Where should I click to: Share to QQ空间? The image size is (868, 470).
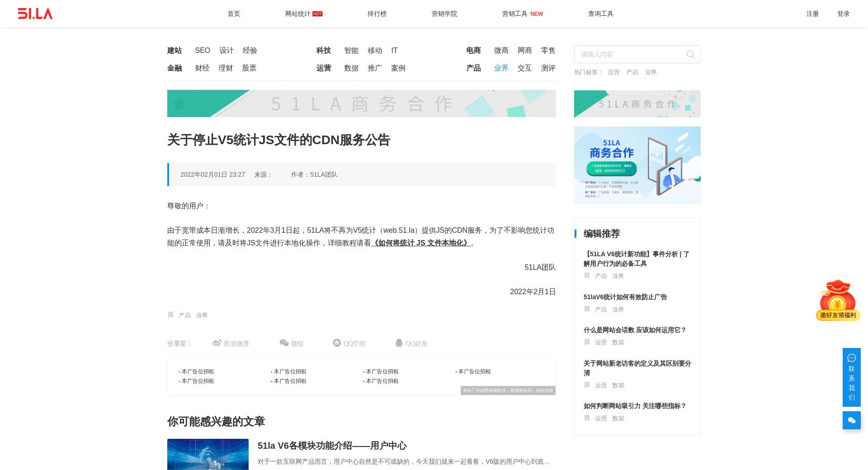coord(349,343)
